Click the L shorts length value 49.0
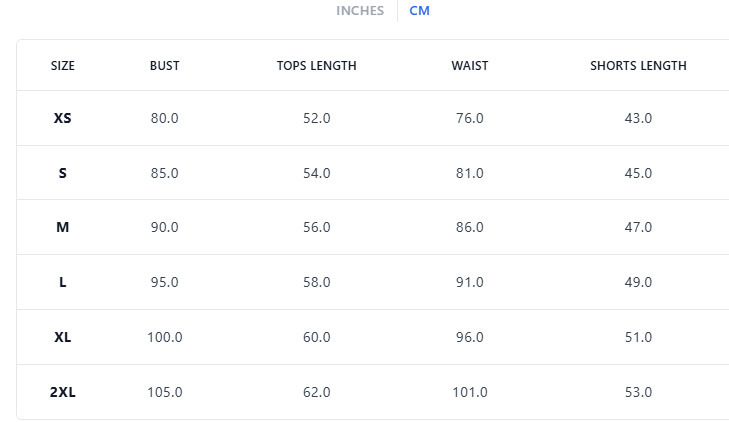Screen dimensions: 729x422 (638, 282)
